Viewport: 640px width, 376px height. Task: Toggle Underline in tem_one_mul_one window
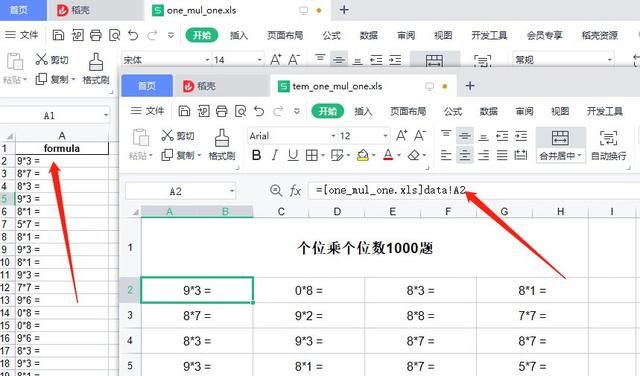[293, 155]
